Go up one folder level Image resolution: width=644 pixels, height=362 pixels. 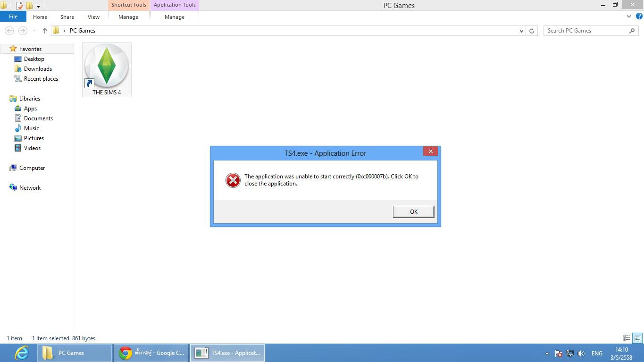45,30
